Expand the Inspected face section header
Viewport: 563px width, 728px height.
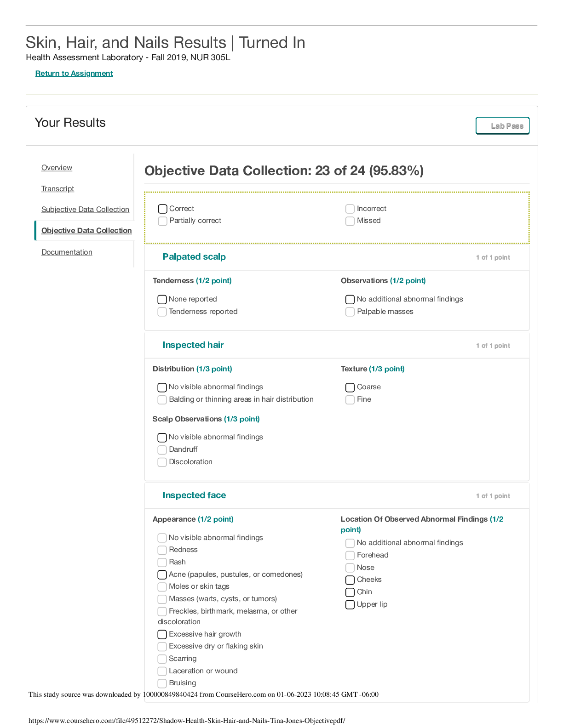click(194, 495)
